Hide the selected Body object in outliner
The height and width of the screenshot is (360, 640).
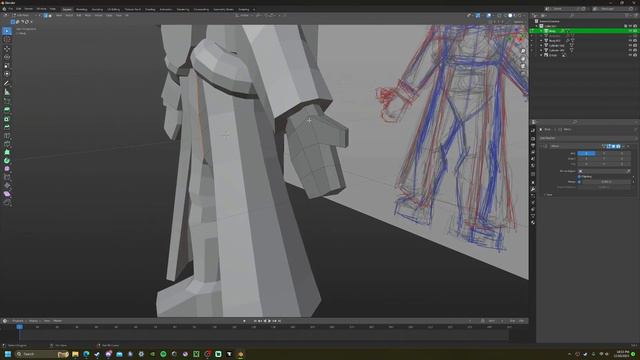[631, 31]
